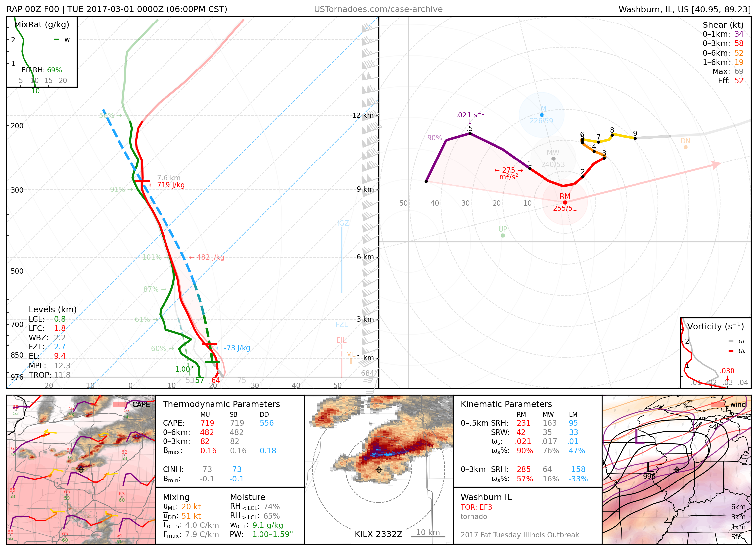Click the EIL layer label

(x=341, y=340)
